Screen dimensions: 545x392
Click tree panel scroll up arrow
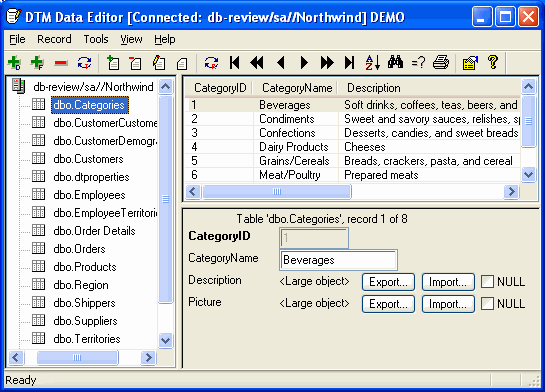165,86
